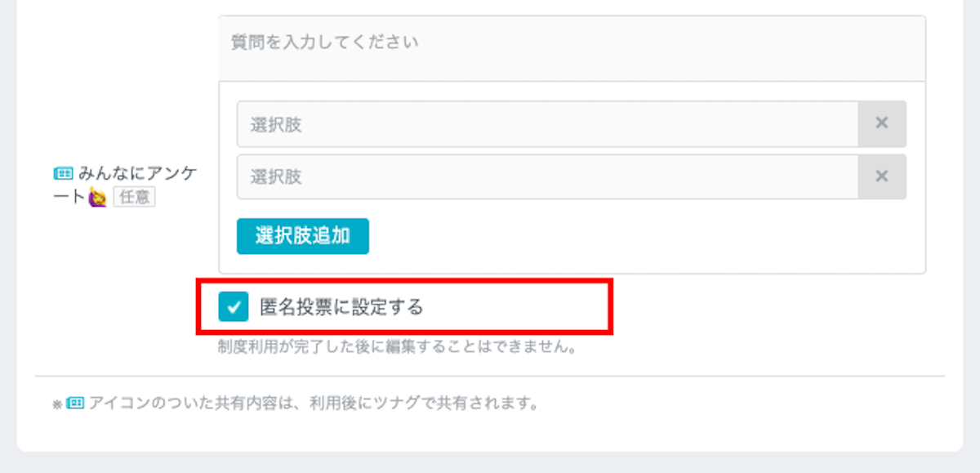Toggle anonymous voting via 匿名投票に設定する label text
This screenshot has width=980, height=473.
click(341, 308)
